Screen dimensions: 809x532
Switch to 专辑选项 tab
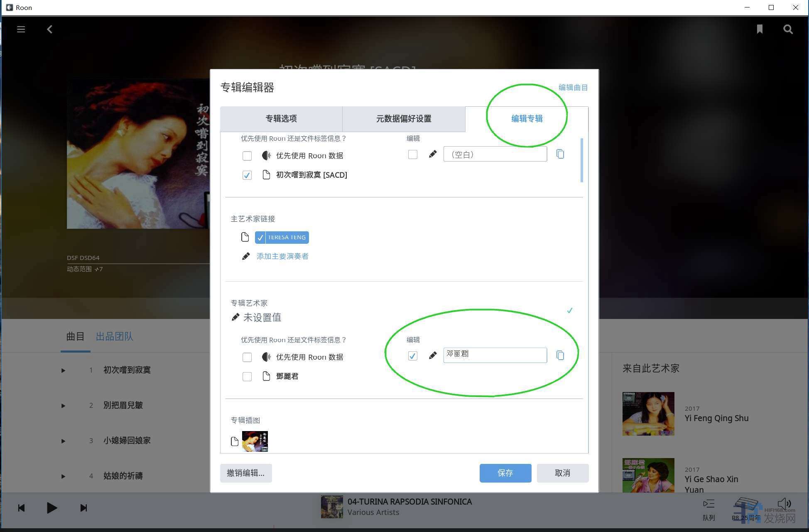[x=281, y=119]
